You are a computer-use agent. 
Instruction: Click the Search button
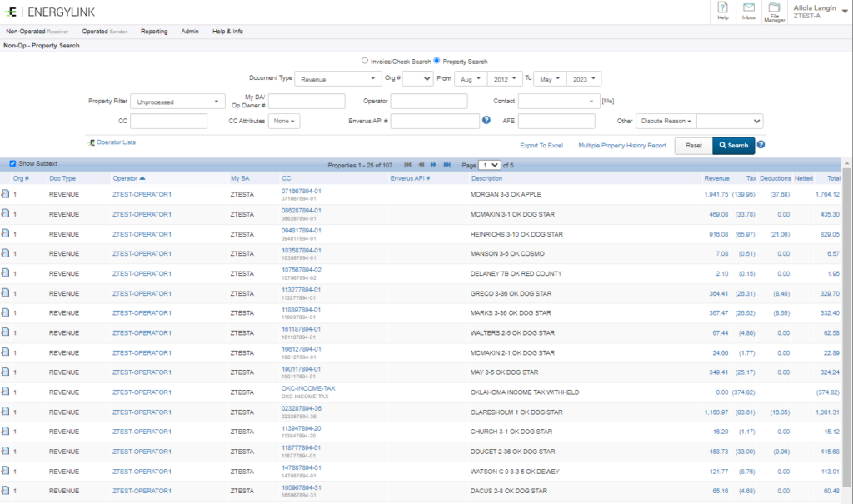733,145
